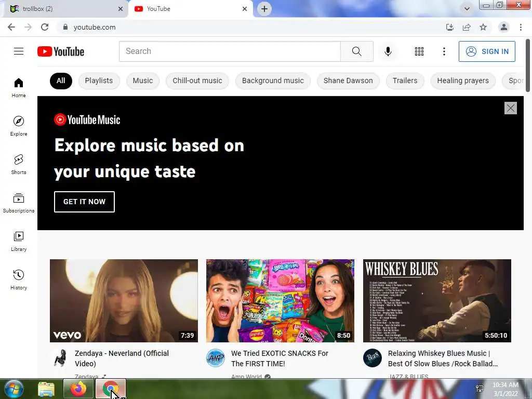Click the search magnifier button
The width and height of the screenshot is (532, 399).
(x=356, y=51)
